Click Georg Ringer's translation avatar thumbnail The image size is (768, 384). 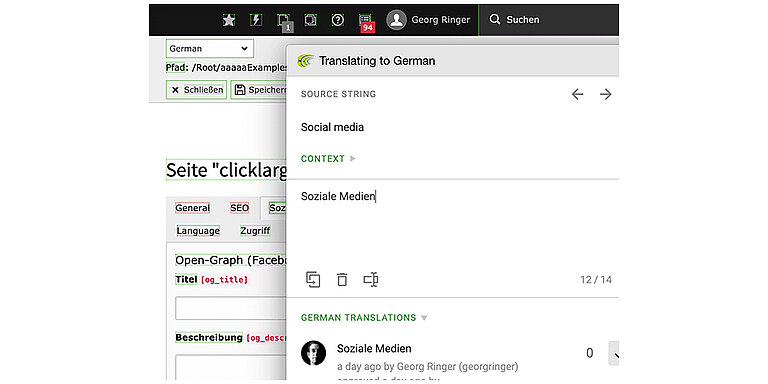click(x=313, y=353)
